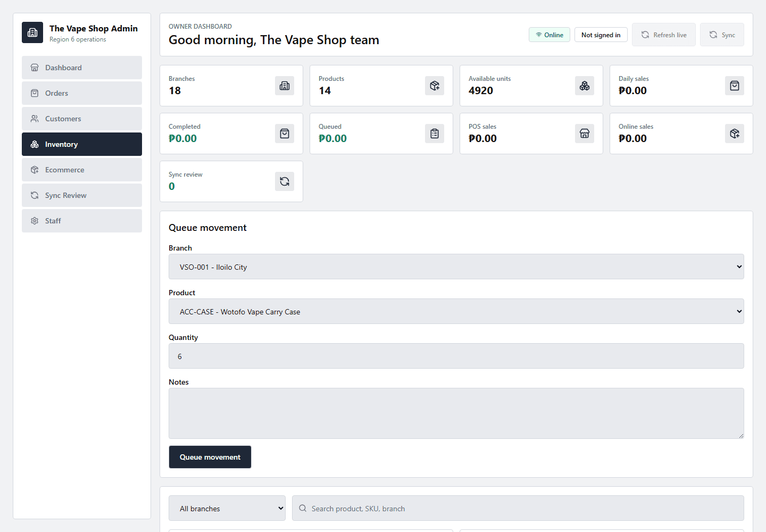This screenshot has height=532, width=766.
Task: Click the Available units boxes icon
Action: click(x=585, y=86)
